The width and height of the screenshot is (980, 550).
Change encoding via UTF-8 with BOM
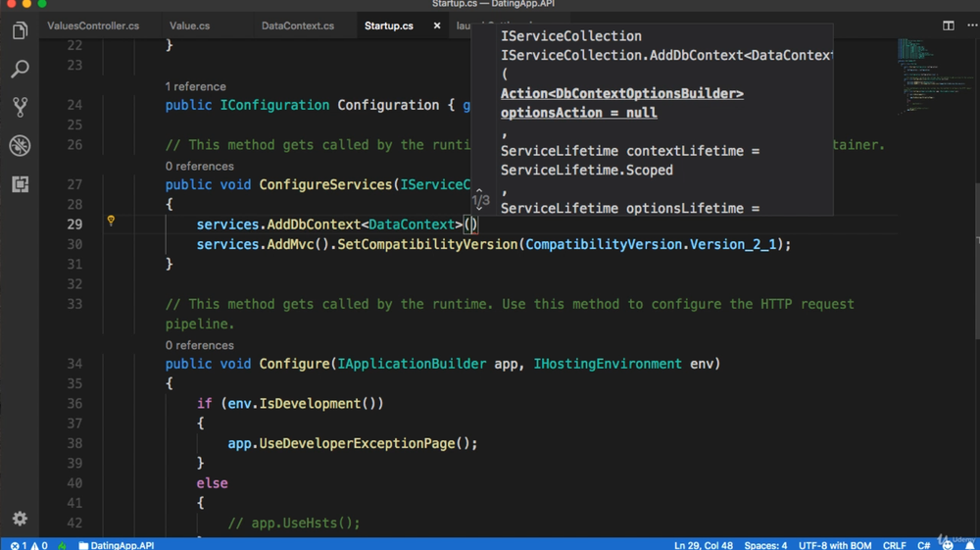(x=835, y=545)
